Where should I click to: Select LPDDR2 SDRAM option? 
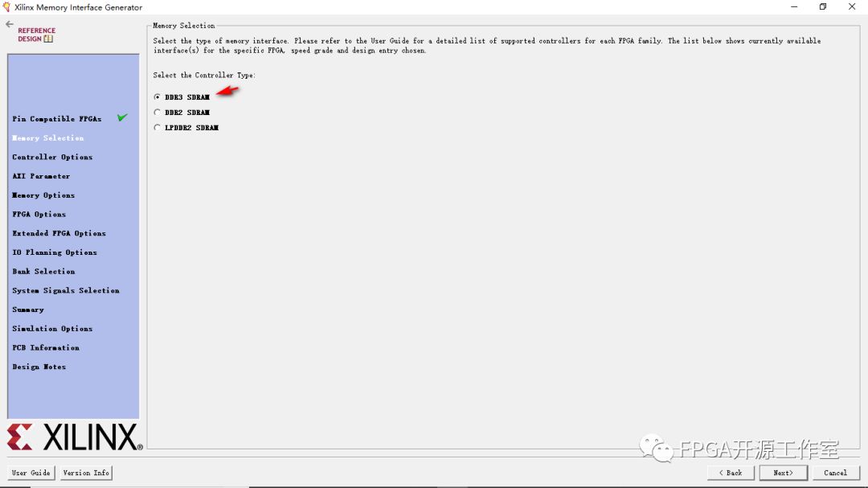pos(158,128)
